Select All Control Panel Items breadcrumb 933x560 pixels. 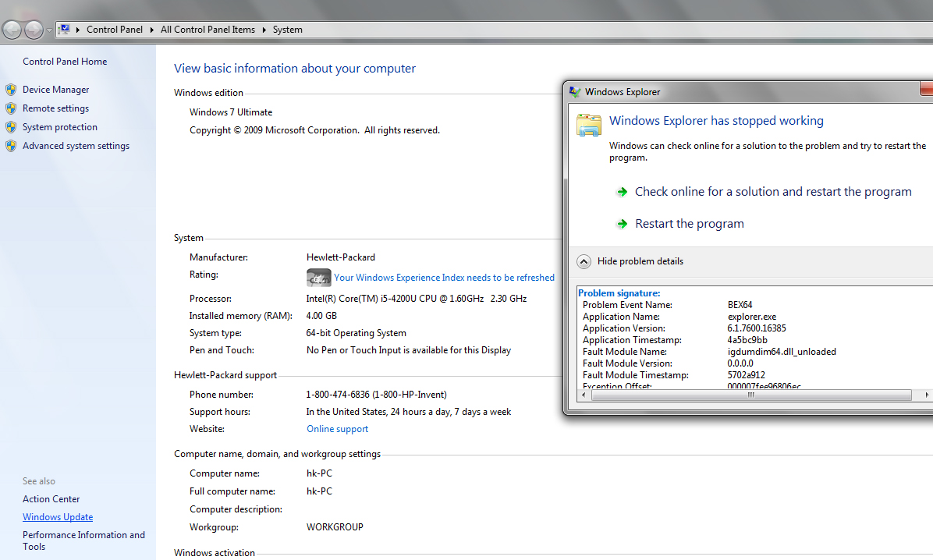208,30
